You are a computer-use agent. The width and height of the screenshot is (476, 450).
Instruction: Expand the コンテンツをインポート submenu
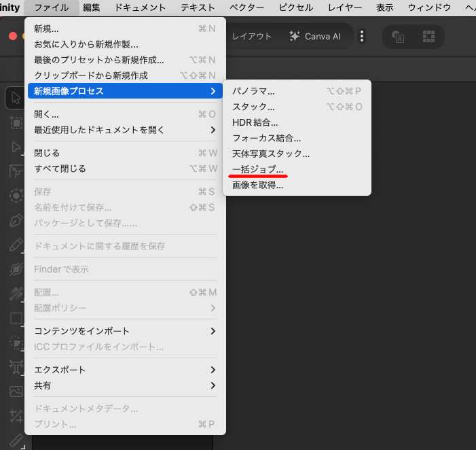(125, 331)
